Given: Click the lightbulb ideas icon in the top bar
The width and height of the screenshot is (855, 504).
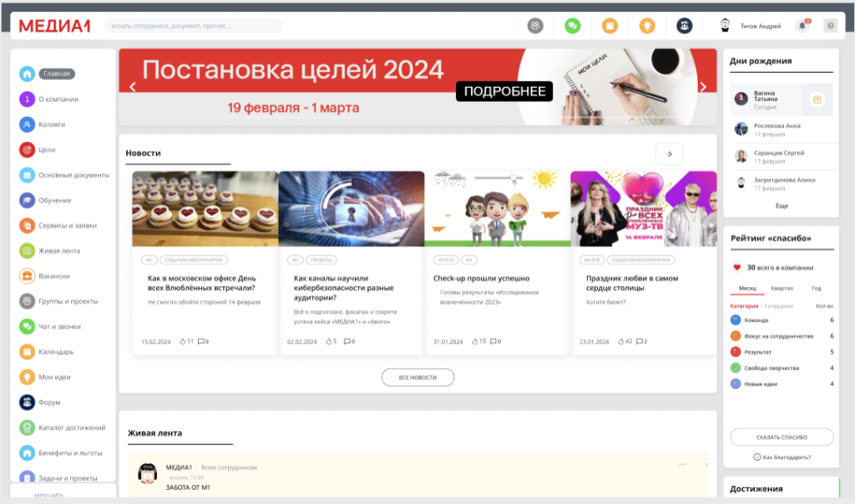Looking at the screenshot, I should [648, 25].
